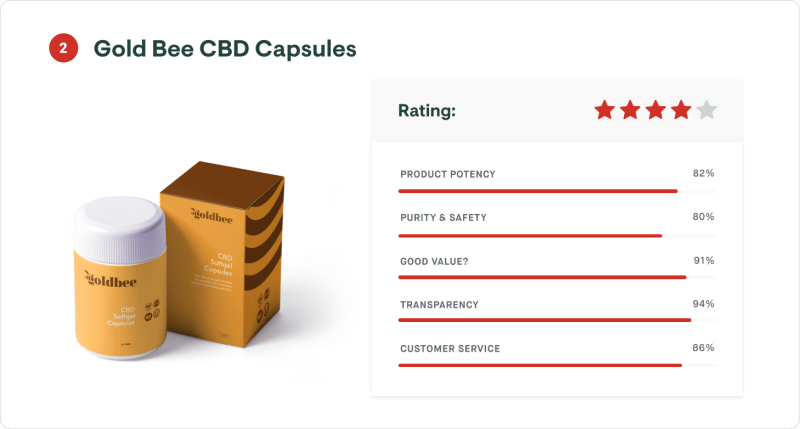
Task: Click the Product Potency progress bar
Action: (x=557, y=190)
